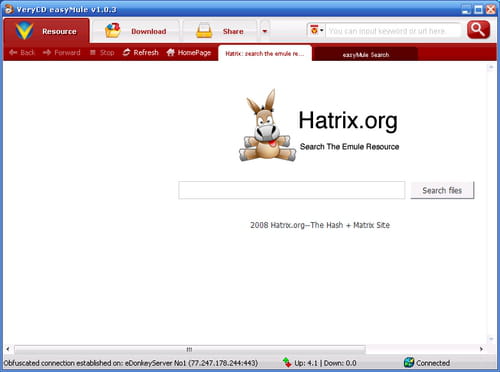Open the Share tab
Viewport: 500px width, 372px height.
pyautogui.click(x=220, y=31)
